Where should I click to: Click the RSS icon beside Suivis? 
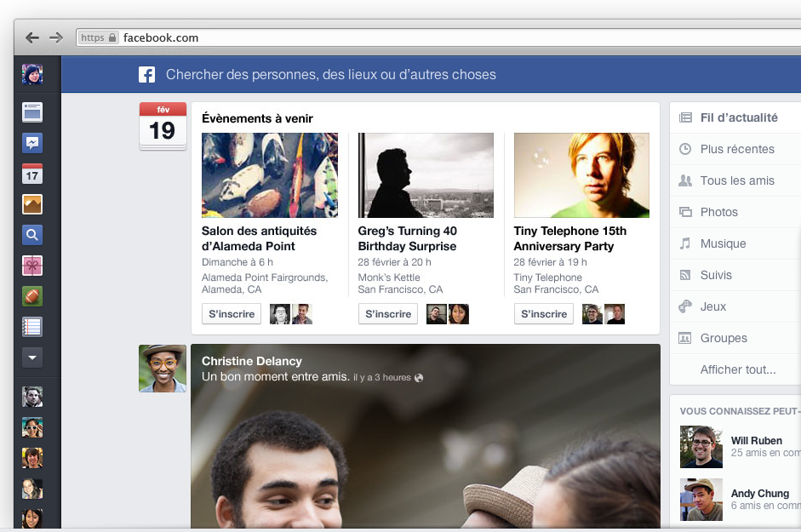point(685,275)
